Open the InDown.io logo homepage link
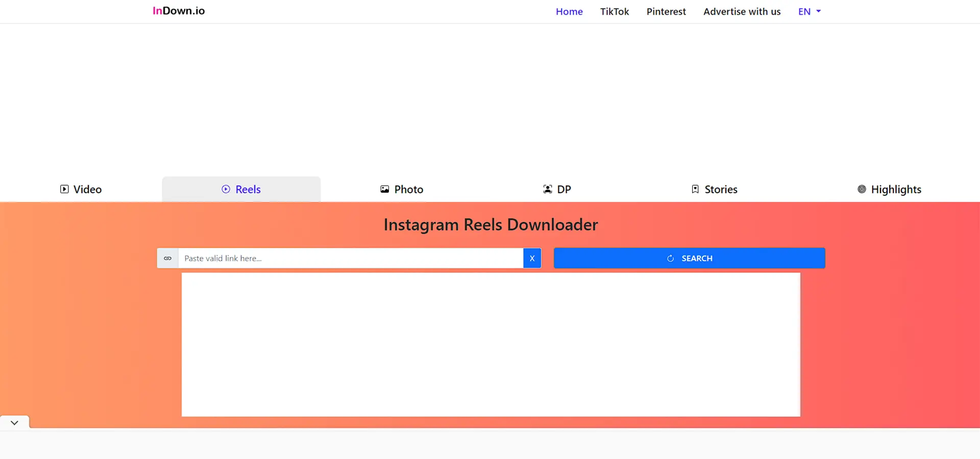This screenshot has width=980, height=459. 179,11
